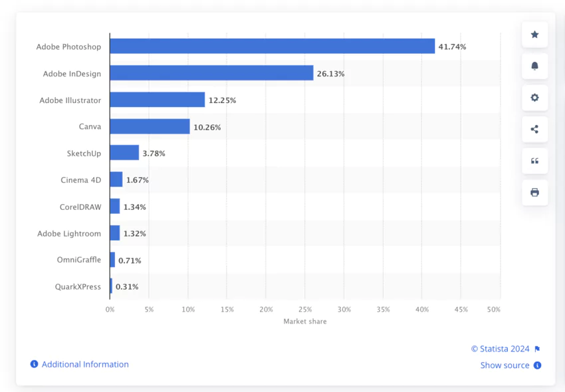Click the Canva bar in the chart
Viewport: 565px width, 392px height.
click(x=150, y=126)
